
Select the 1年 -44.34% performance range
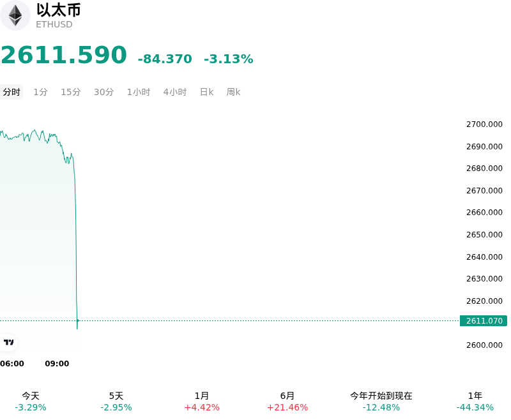[x=475, y=401]
